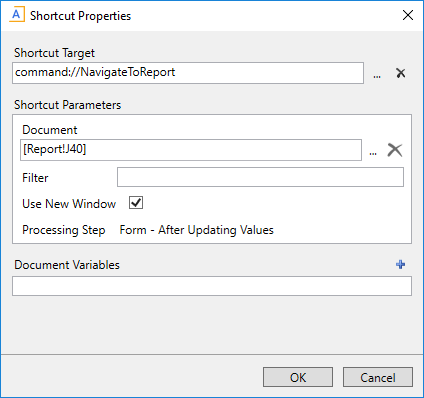Viewport: 424px width, 398px height.
Task: Click the Document Variables heading label
Action: [67, 265]
